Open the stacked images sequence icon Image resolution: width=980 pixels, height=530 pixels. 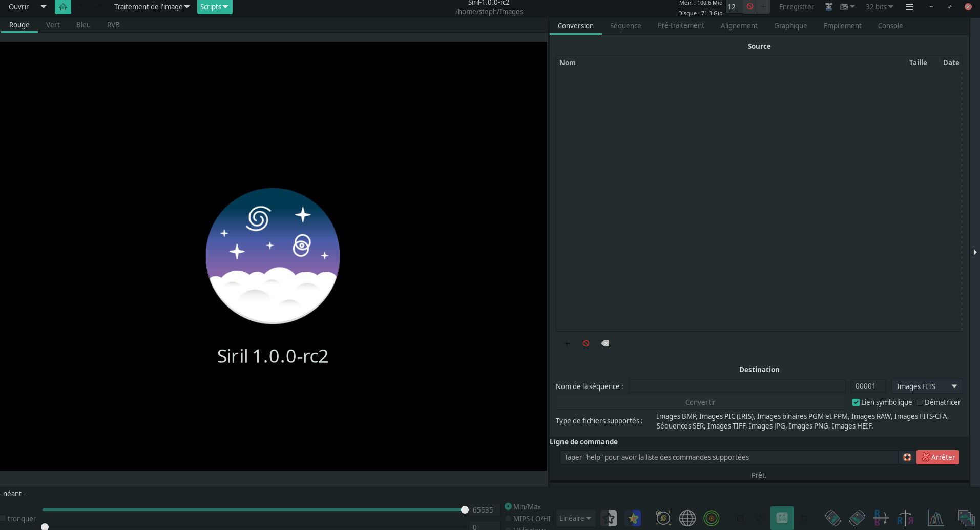(x=966, y=518)
